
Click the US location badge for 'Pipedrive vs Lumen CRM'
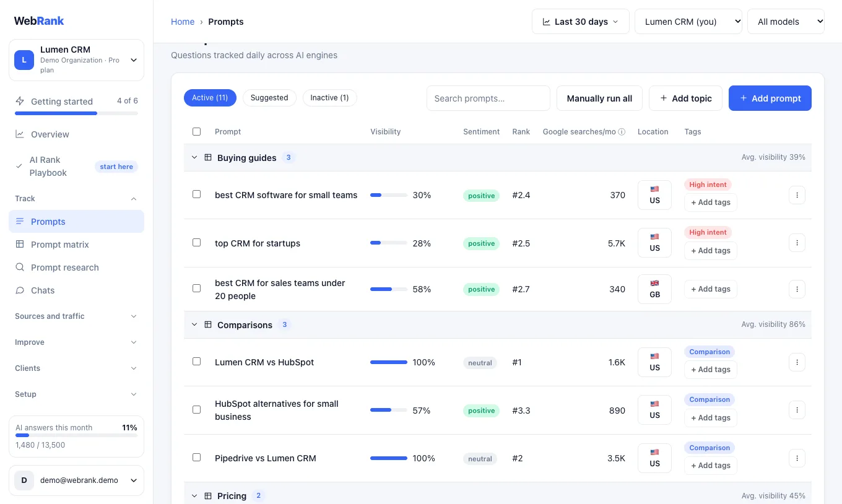(654, 458)
